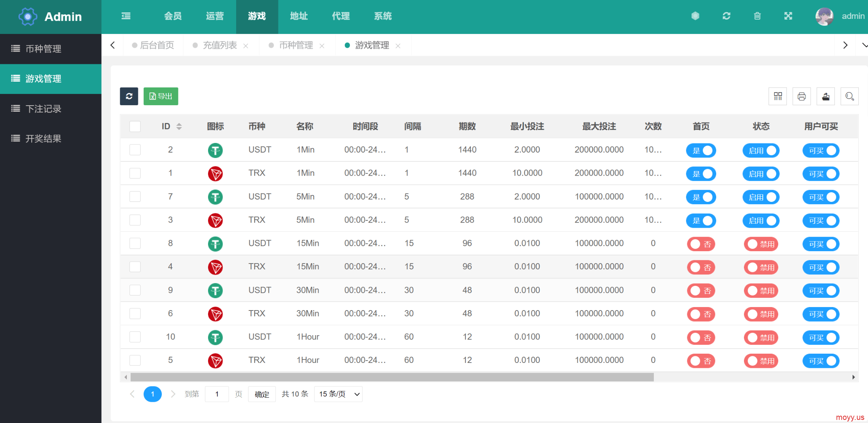
Task: Click the print table icon
Action: [x=801, y=96]
